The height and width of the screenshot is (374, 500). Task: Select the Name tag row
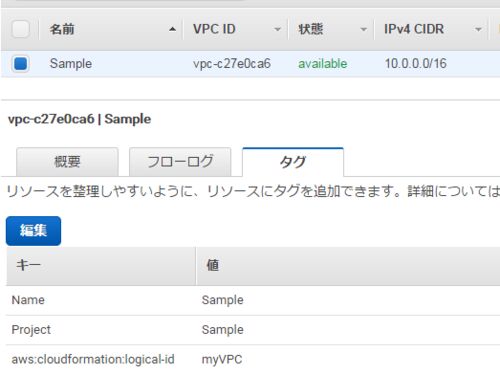pos(253,300)
